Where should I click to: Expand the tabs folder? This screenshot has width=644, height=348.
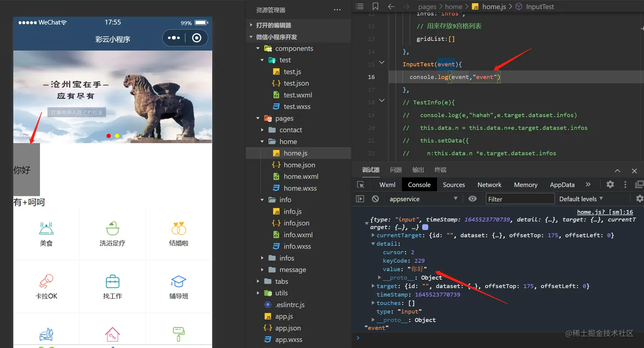258,282
